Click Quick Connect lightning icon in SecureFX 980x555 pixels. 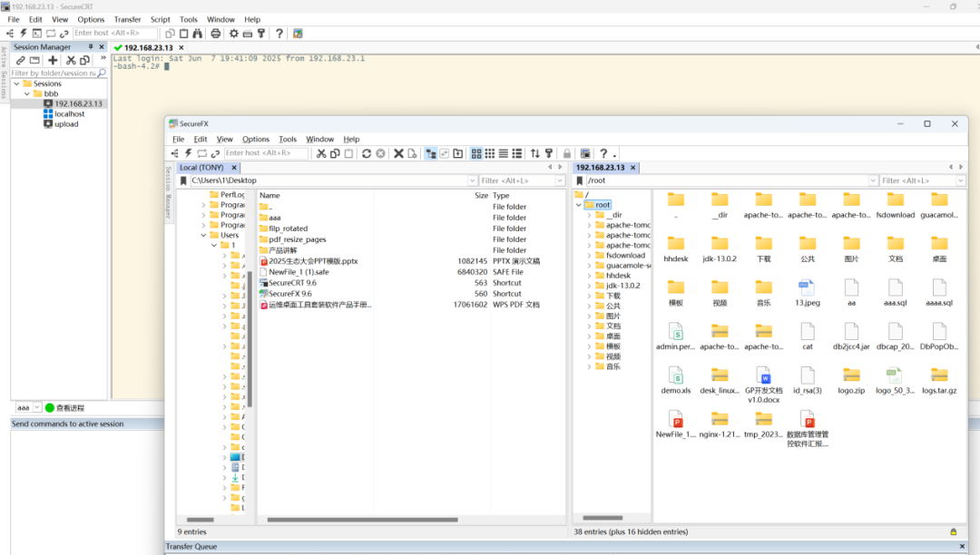click(188, 153)
